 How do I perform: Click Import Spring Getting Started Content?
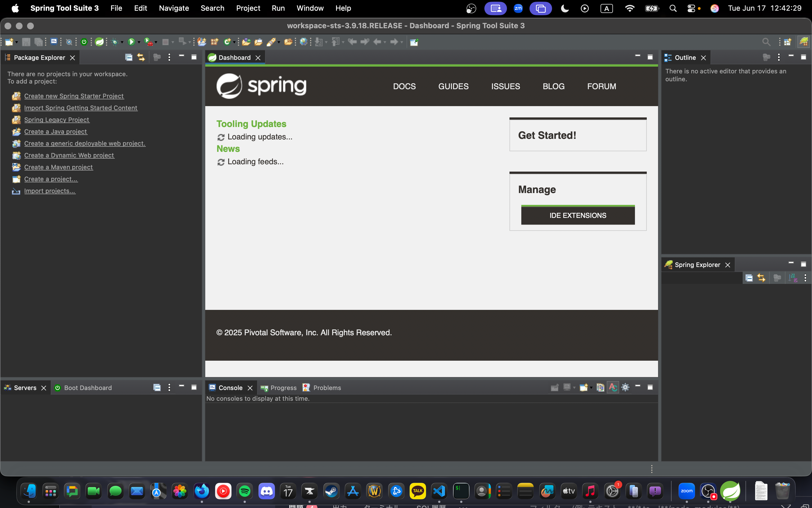coord(81,108)
